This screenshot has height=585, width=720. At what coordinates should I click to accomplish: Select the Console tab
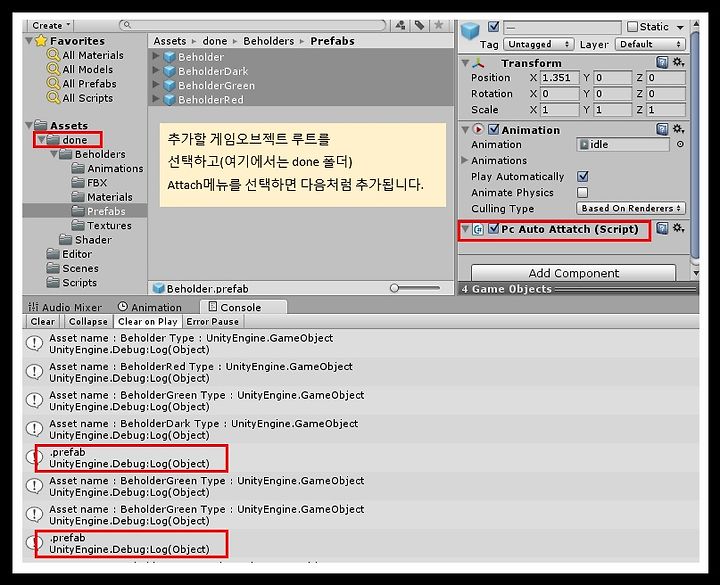pos(243,307)
